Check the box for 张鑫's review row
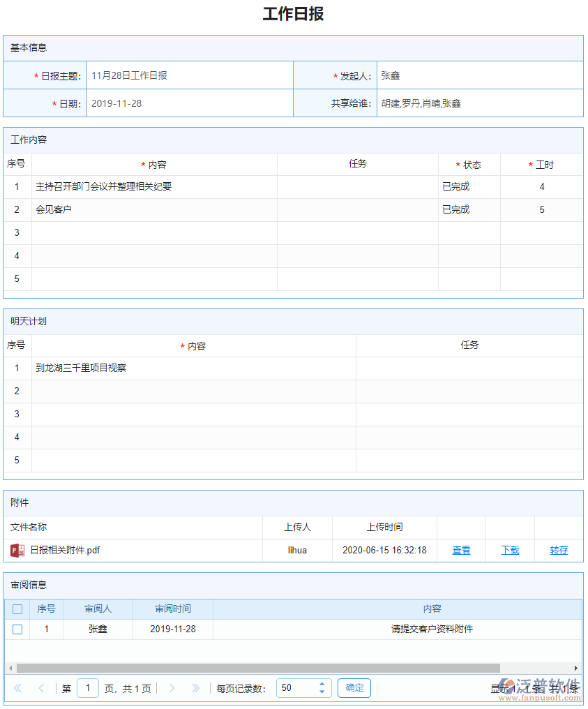The width and height of the screenshot is (588, 709). (17, 629)
